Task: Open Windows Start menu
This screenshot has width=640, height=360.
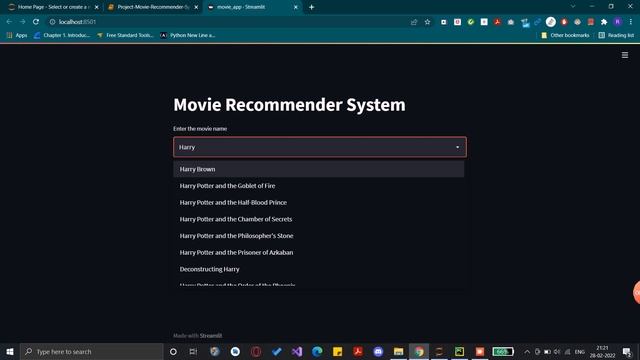Action: click(x=10, y=351)
